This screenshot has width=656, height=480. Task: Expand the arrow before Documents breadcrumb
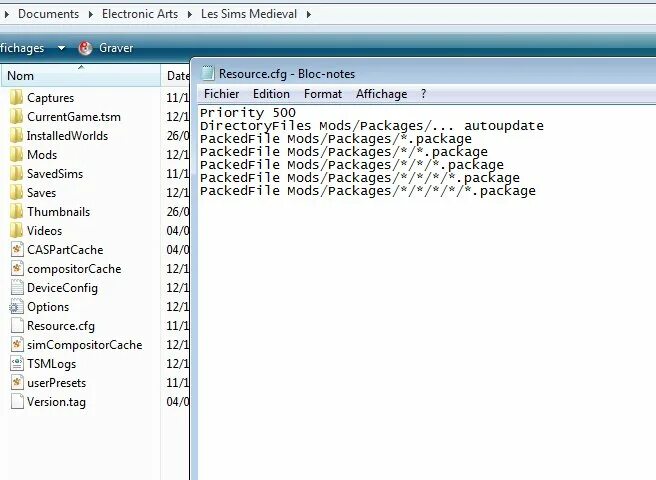pos(7,14)
